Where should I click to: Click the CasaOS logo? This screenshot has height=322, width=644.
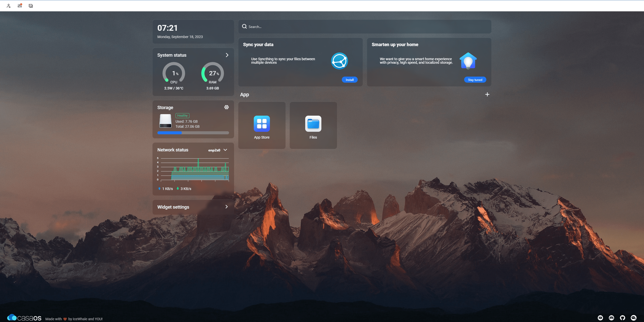click(24, 318)
